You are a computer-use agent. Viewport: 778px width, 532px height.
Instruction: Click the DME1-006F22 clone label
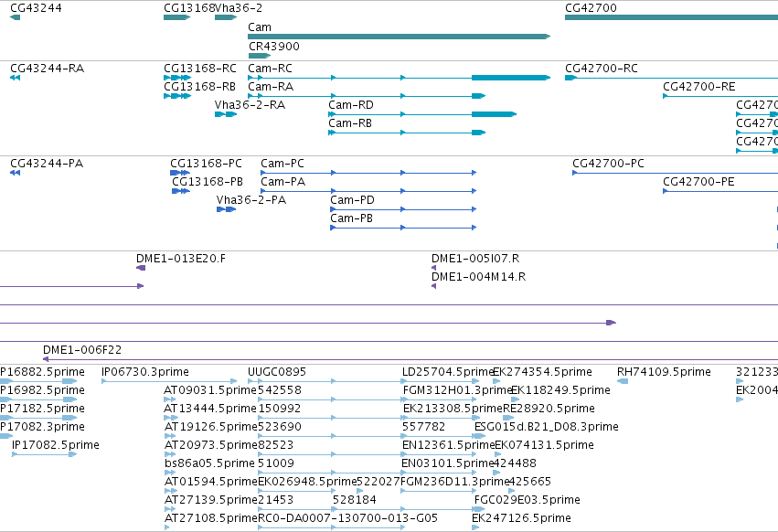tap(82, 350)
